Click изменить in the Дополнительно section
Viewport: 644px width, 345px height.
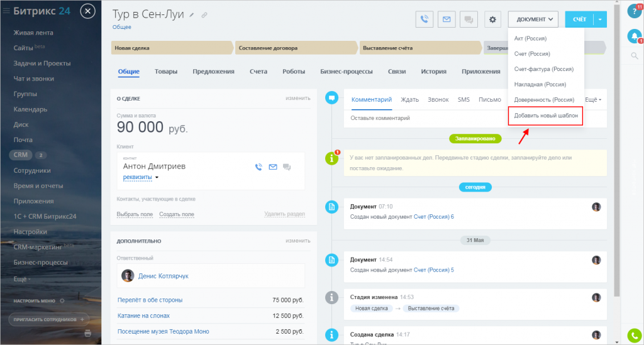click(x=298, y=241)
